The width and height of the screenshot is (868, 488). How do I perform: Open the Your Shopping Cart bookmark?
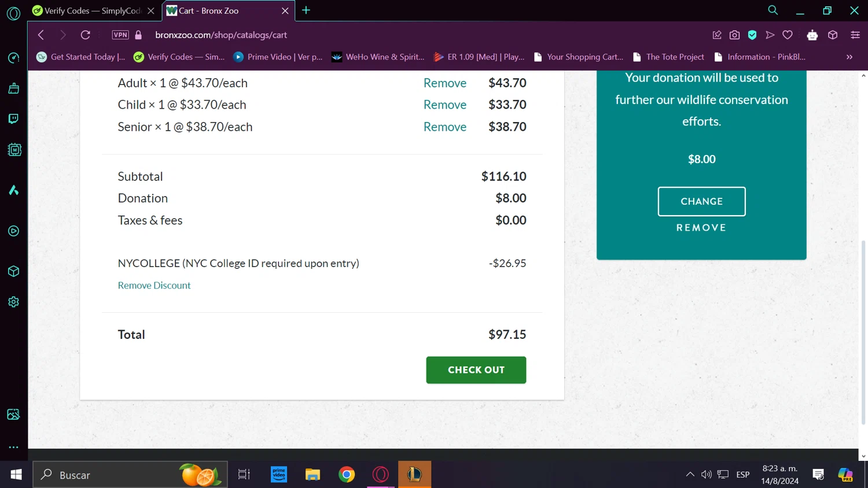pyautogui.click(x=579, y=57)
